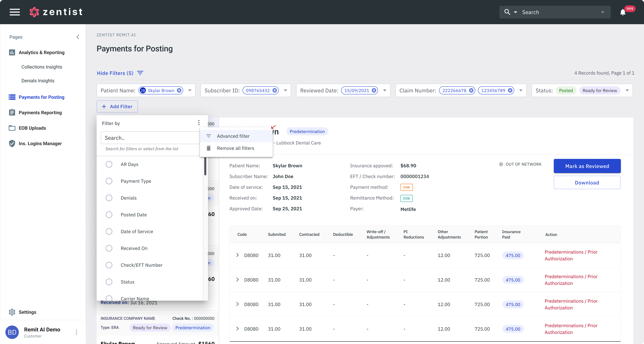Select the AR Days radio option
This screenshot has width=644, height=344.
(109, 164)
